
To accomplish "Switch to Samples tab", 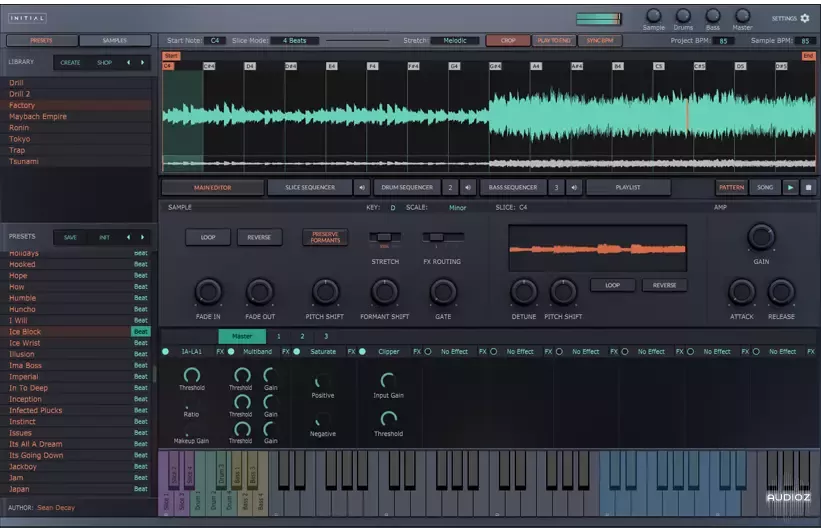I will pos(115,40).
